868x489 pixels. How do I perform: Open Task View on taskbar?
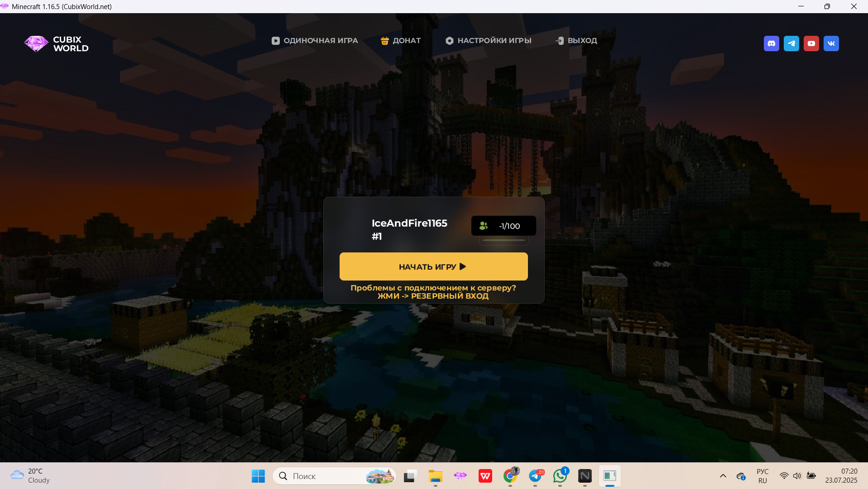(x=410, y=476)
